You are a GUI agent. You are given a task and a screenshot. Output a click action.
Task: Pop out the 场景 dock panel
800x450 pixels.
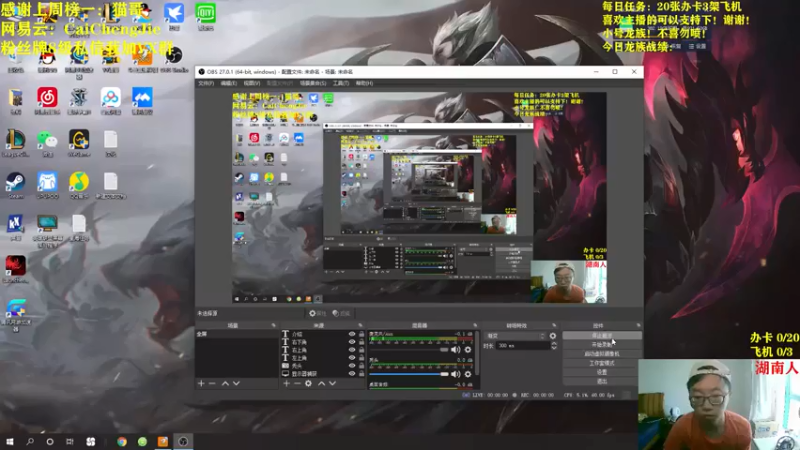(273, 326)
